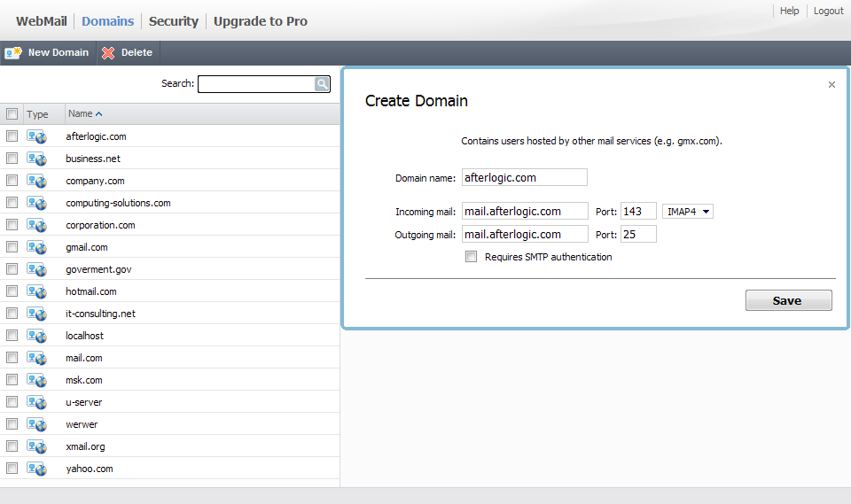Click the search magnifier icon
The height and width of the screenshot is (504, 851).
[x=322, y=84]
